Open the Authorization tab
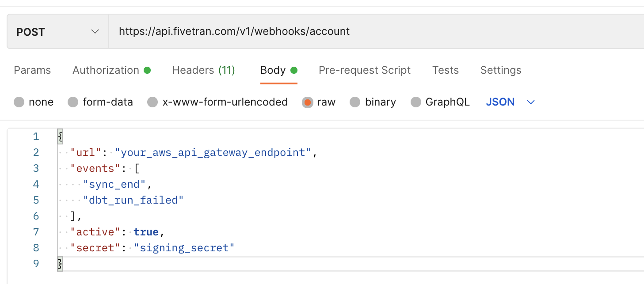The width and height of the screenshot is (644, 284). click(x=111, y=70)
